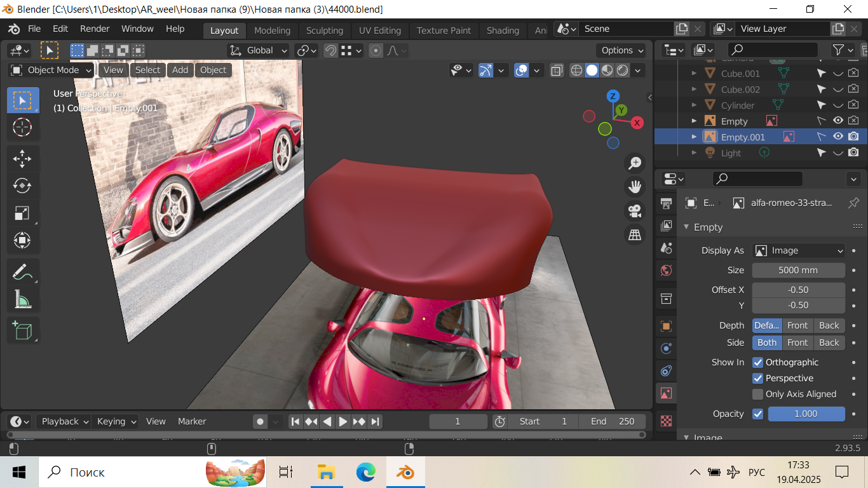Open the Display As Image dropdown
The height and width of the screenshot is (488, 868).
[799, 250]
